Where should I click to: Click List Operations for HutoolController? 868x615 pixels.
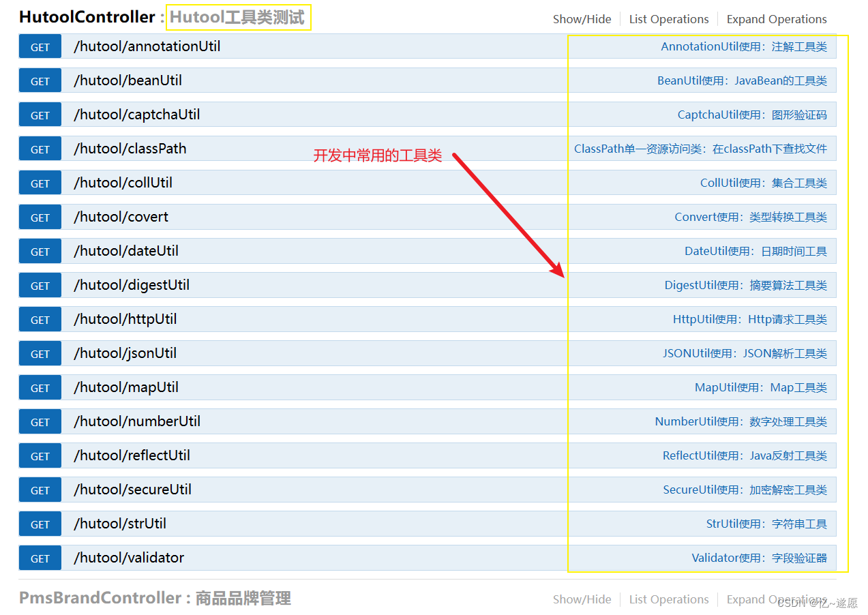(669, 19)
